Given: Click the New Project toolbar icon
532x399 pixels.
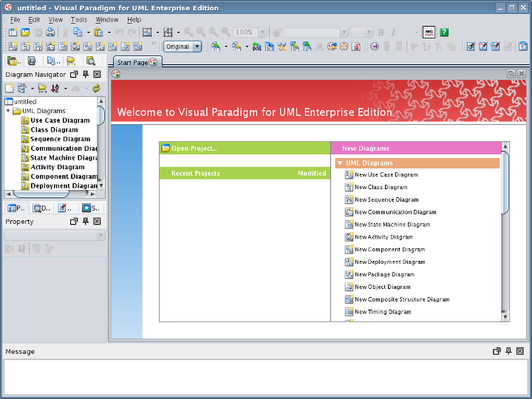Looking at the screenshot, I should coord(13,33).
